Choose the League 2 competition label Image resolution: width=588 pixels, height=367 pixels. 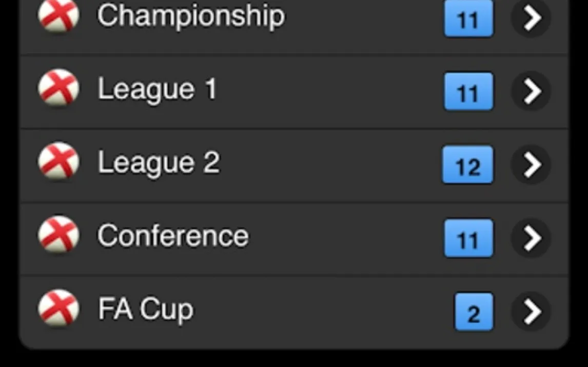[159, 162]
